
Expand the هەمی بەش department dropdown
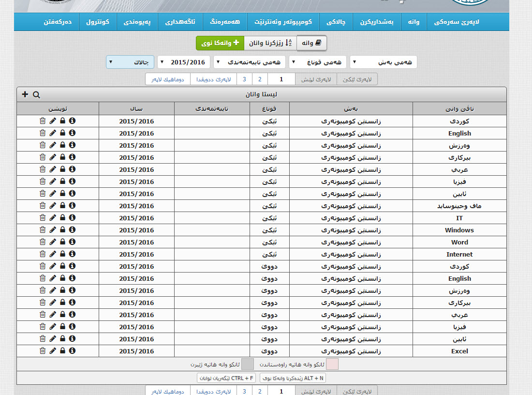[383, 62]
